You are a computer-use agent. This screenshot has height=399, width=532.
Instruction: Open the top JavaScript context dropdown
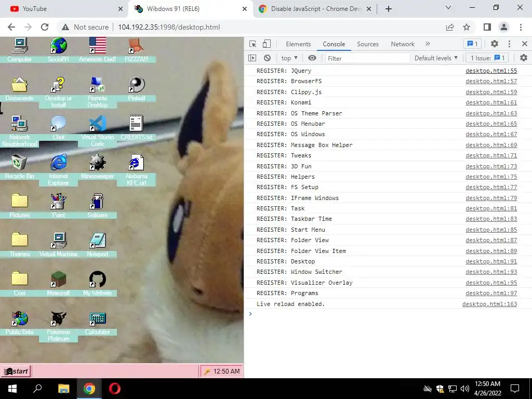point(289,58)
